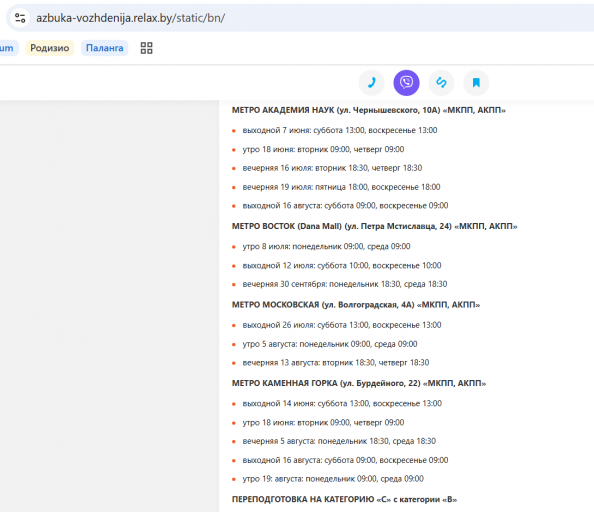Select line утро 5 августа

point(330,344)
